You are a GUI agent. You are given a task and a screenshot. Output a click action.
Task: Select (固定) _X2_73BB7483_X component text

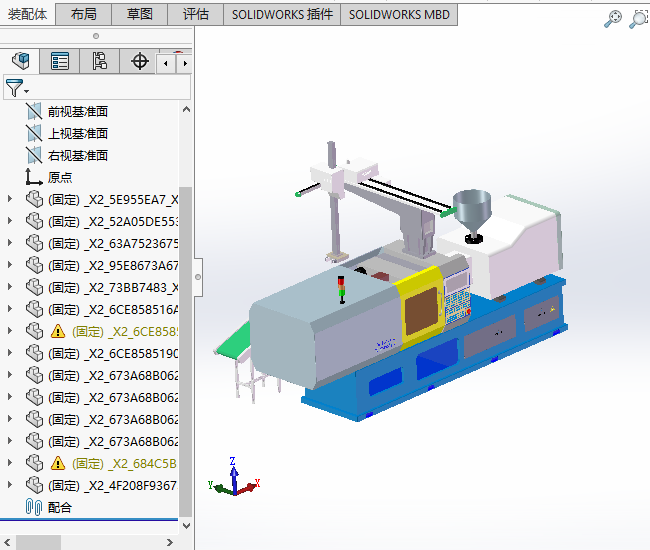(x=113, y=287)
